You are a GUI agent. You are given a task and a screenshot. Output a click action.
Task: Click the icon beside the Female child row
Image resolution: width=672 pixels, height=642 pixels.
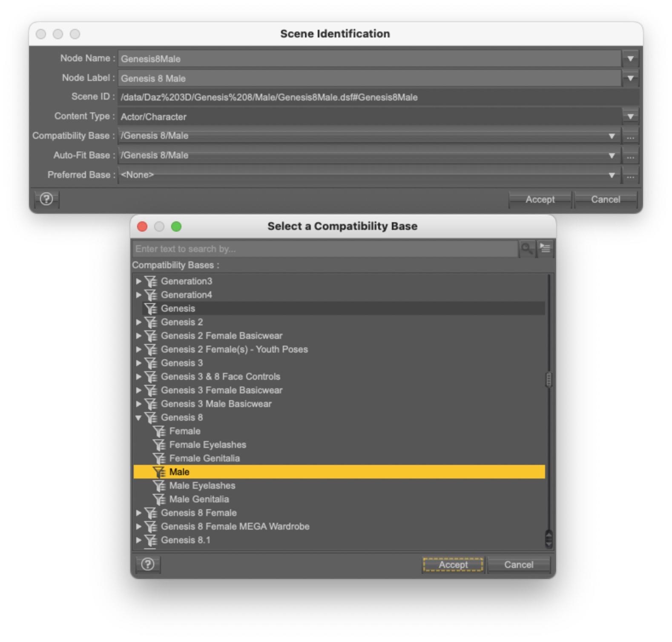(159, 431)
